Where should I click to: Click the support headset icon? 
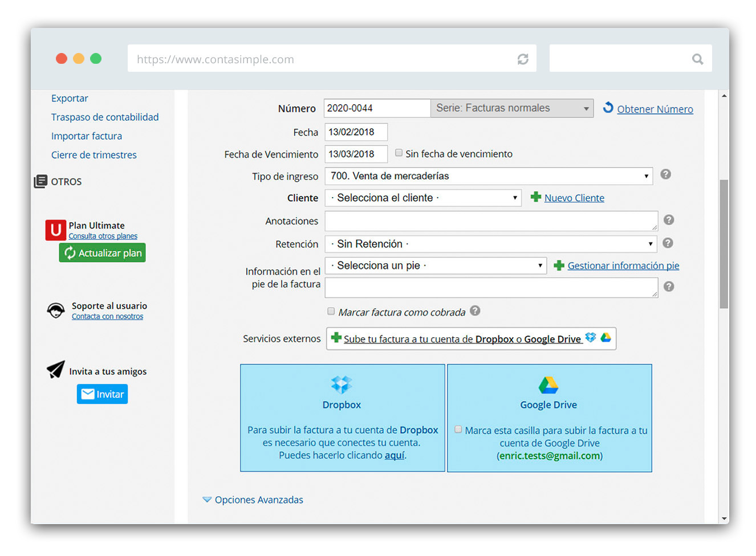coord(55,310)
